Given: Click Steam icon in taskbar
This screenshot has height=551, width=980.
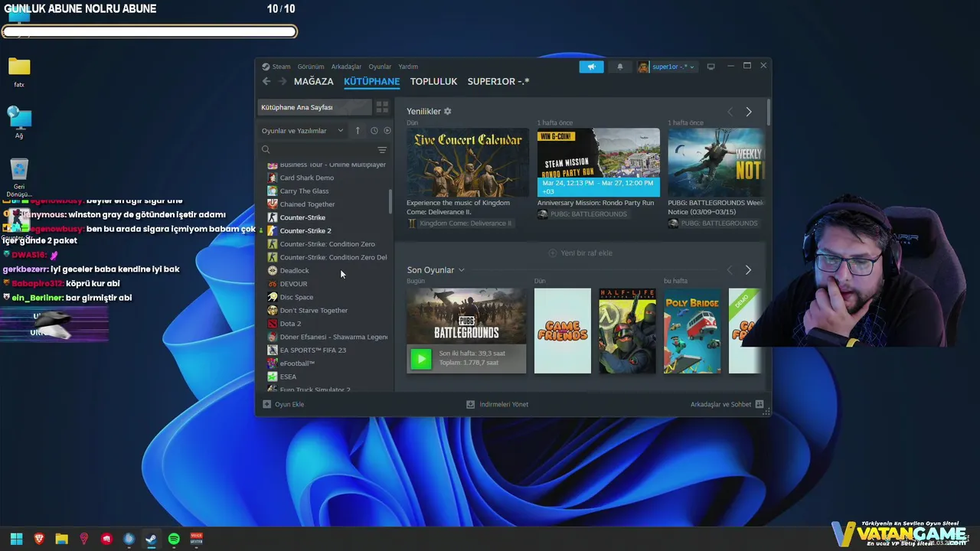Looking at the screenshot, I should 151,539.
